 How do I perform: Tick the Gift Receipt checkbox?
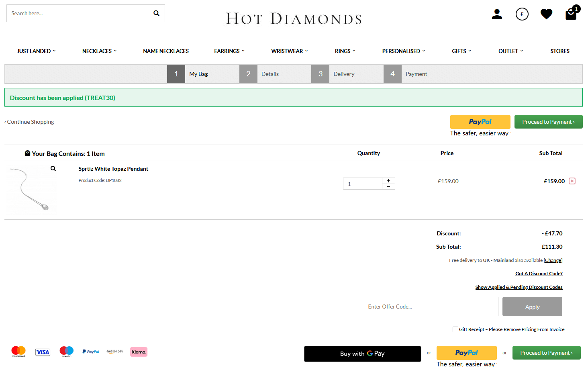(x=455, y=329)
